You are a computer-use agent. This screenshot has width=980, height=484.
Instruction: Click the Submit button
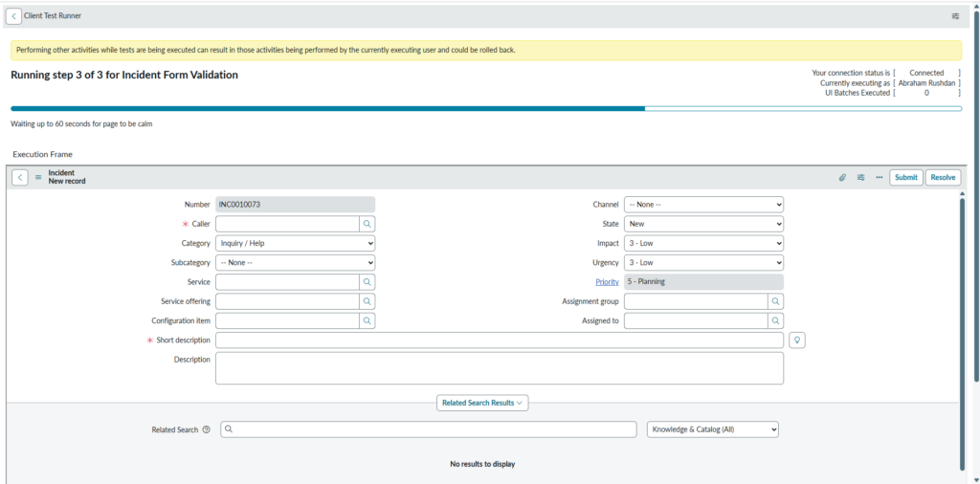pos(905,178)
